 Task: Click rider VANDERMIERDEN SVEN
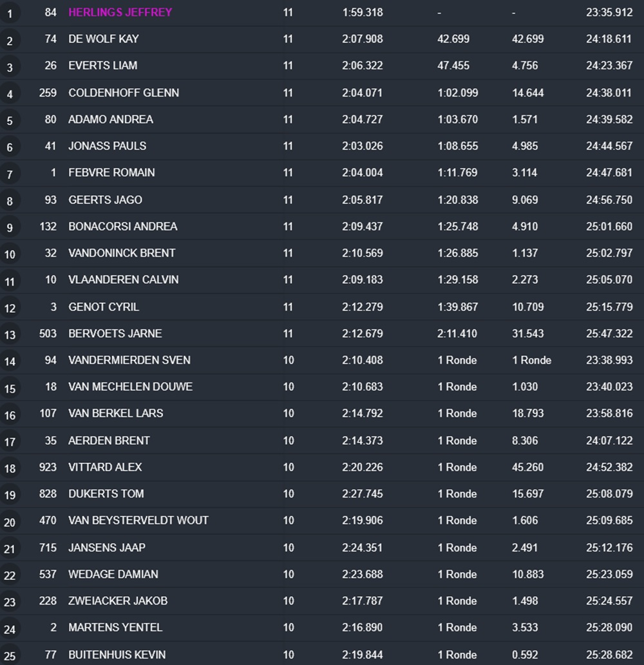(x=129, y=360)
